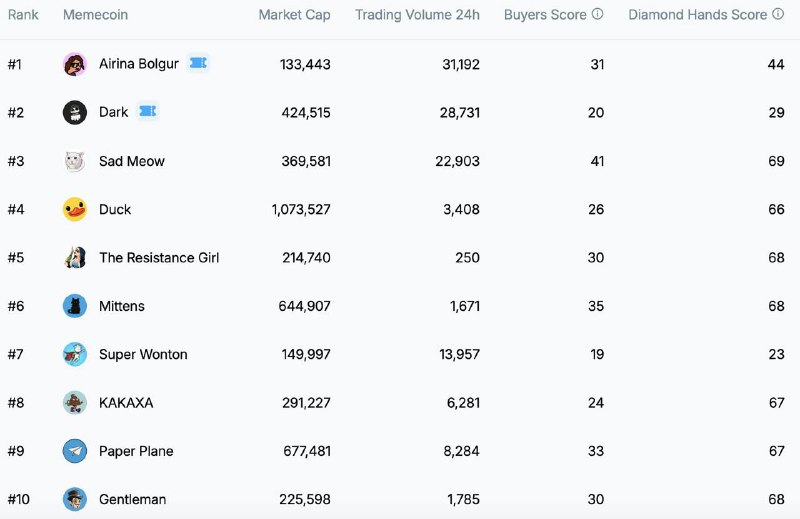Click the yellow Duck avatar icon

pyautogui.click(x=74, y=209)
